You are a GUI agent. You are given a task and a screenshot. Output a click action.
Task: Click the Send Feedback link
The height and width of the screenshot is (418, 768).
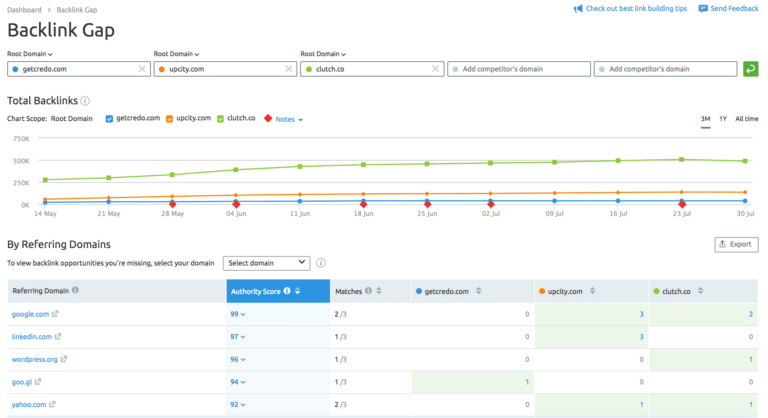coord(734,9)
